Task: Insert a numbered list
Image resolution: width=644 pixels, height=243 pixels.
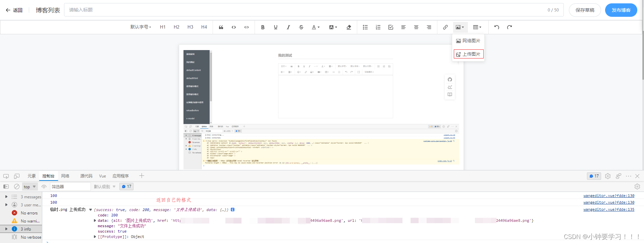Action: 378,27
